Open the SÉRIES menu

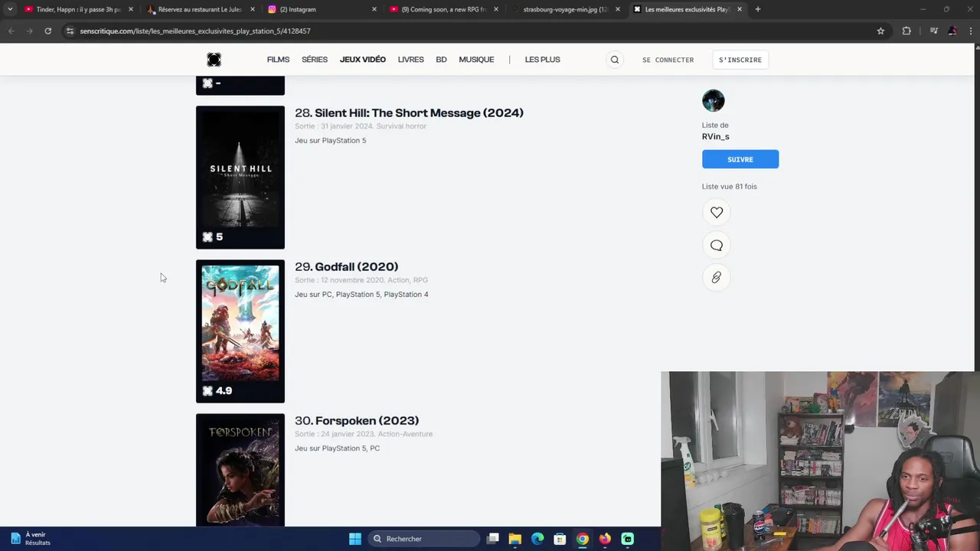coord(315,60)
